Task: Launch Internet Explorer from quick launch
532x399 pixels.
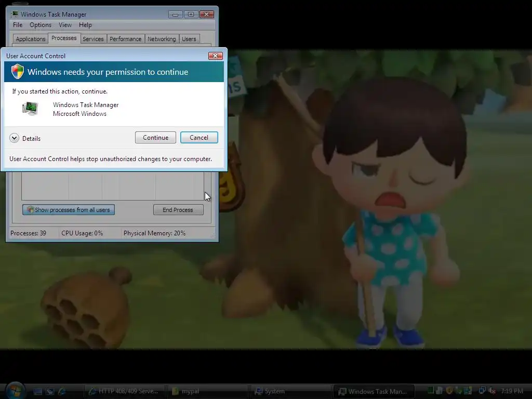Action: [x=62, y=392]
